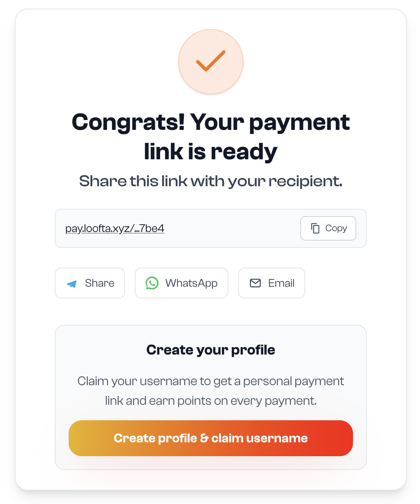Copy the payment link
420x504 pixels.
[328, 228]
